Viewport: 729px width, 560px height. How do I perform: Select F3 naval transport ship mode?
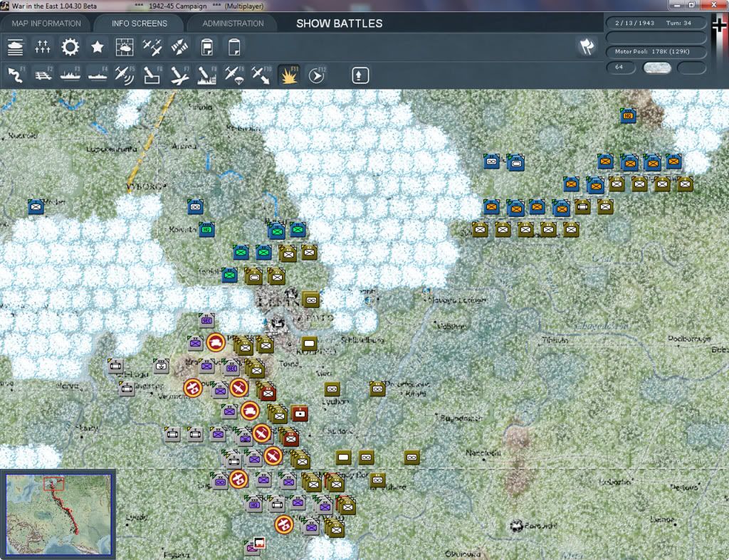70,75
